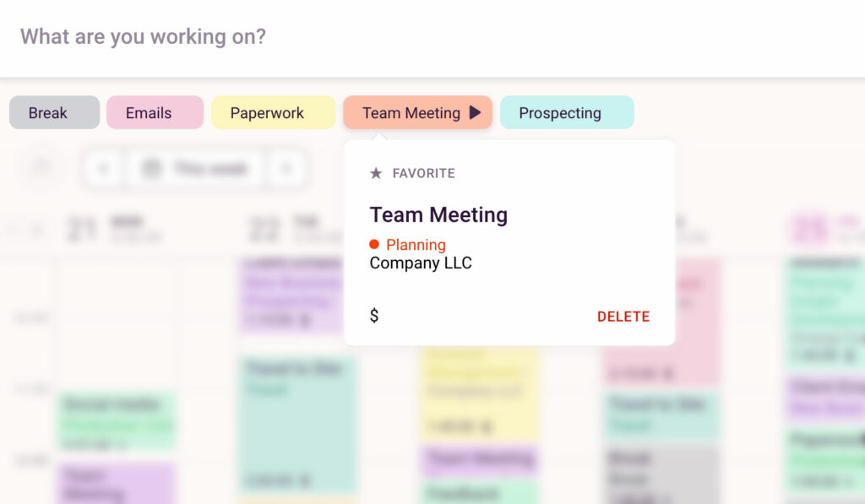The width and height of the screenshot is (865, 504).
Task: Click the What are you working on field
Action: [338, 36]
